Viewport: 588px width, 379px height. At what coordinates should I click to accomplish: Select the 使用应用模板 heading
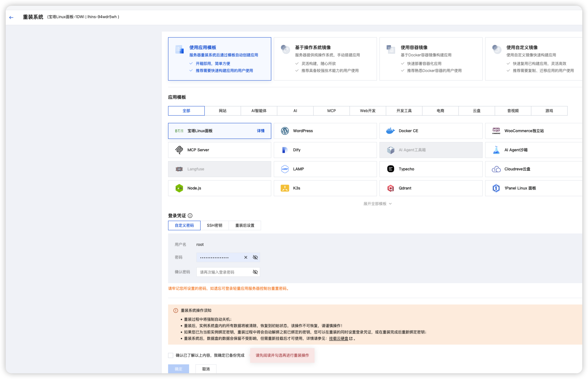point(203,47)
